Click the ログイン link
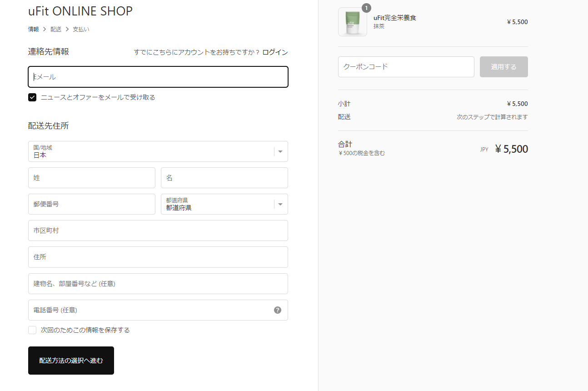 275,52
